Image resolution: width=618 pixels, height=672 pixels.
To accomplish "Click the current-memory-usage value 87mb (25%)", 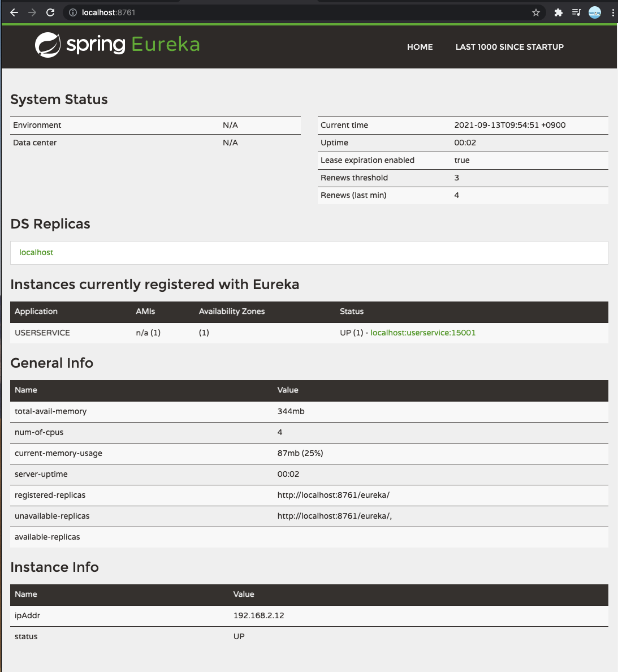I will pos(300,454).
